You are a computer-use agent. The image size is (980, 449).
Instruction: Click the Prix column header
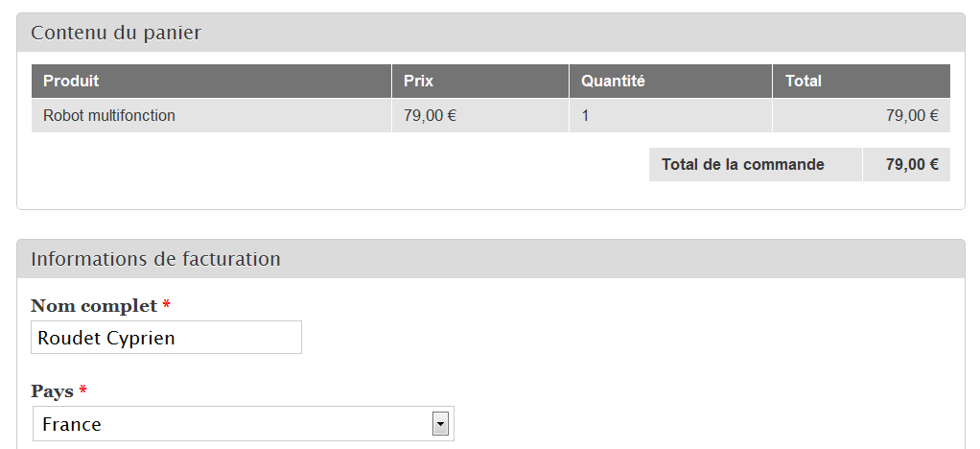click(x=418, y=82)
